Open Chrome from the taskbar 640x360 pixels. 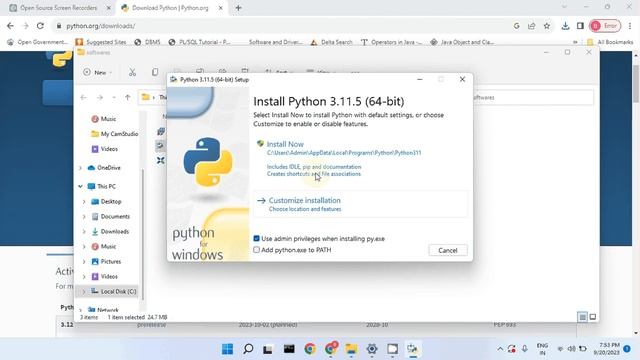(310, 349)
